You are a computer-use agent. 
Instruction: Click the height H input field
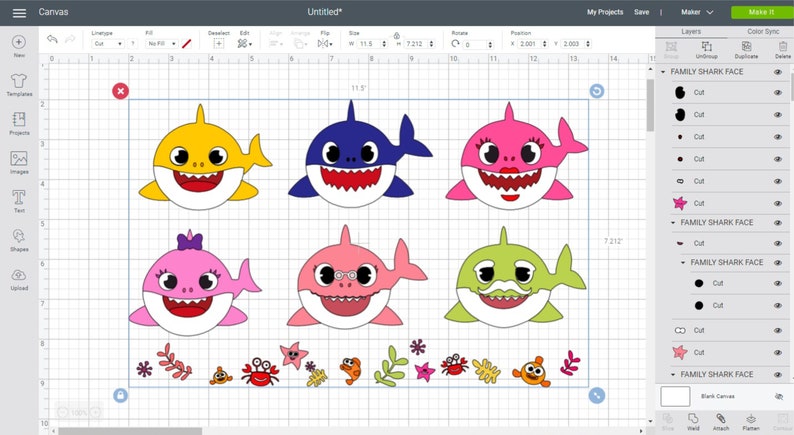[417, 44]
